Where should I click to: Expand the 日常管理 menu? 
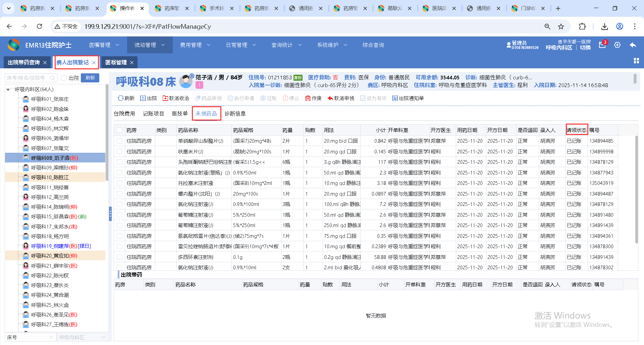click(x=241, y=45)
